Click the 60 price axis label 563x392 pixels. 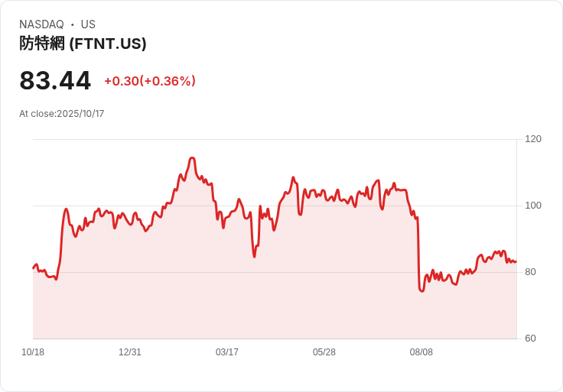530,339
